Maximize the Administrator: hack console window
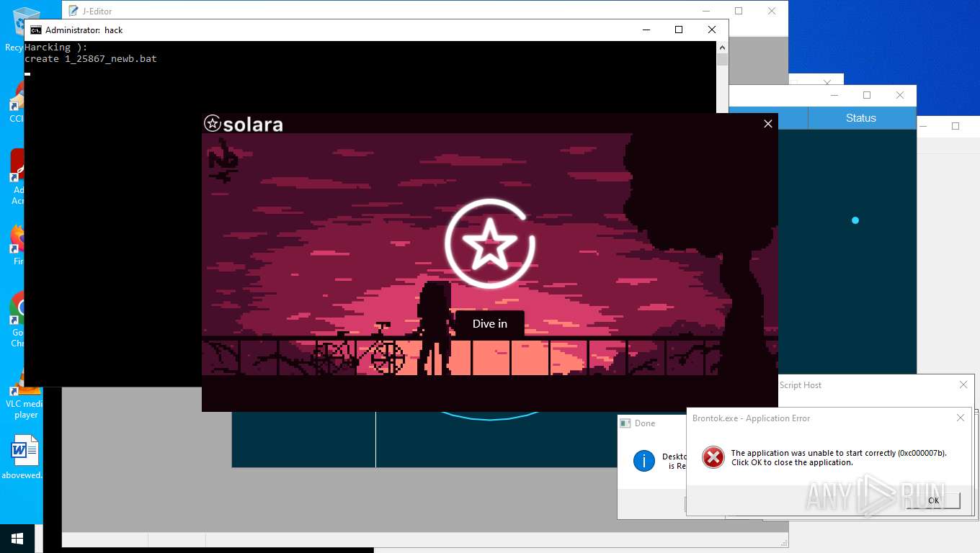Image resolution: width=980 pixels, height=553 pixels. point(678,30)
